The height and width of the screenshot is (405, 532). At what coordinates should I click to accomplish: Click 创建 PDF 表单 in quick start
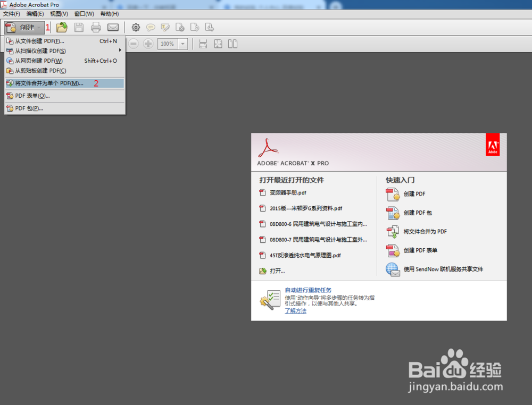420,250
